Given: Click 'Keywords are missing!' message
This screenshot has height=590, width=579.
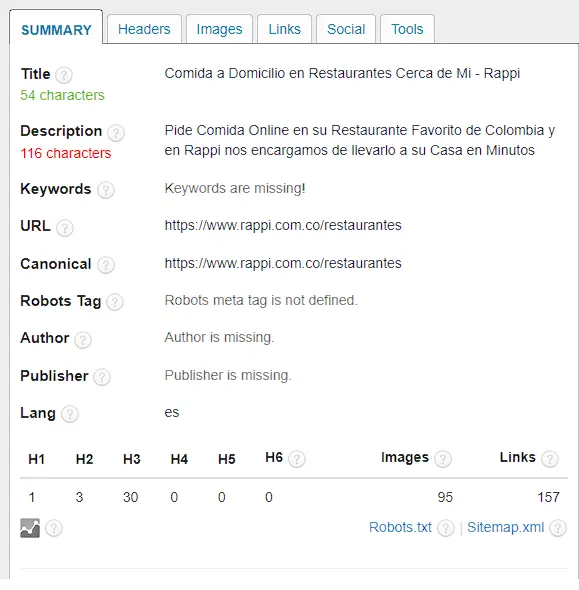Looking at the screenshot, I should (235, 188).
